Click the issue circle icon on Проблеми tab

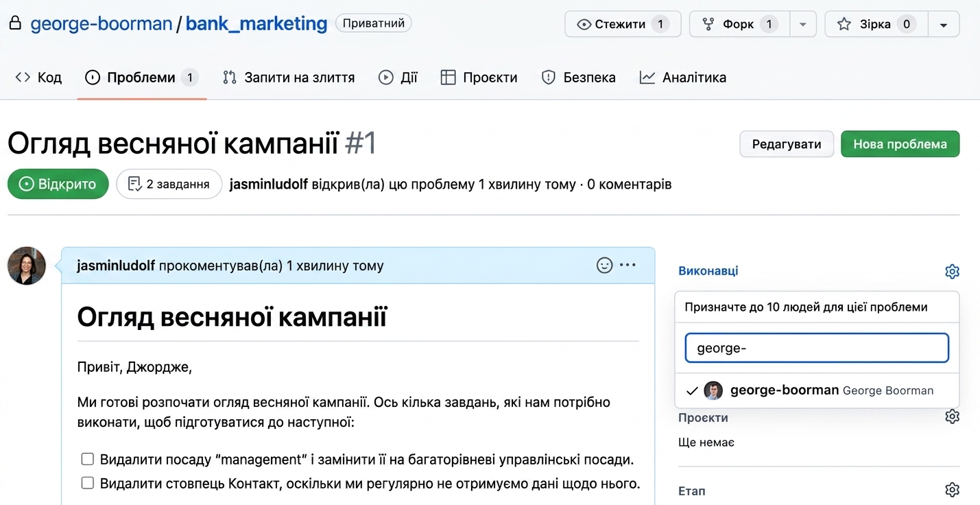pyautogui.click(x=92, y=78)
